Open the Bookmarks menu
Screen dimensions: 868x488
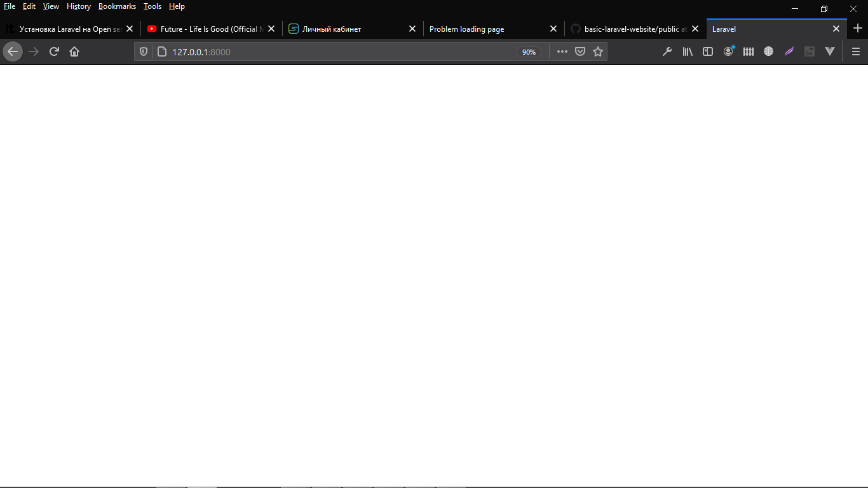pos(117,6)
